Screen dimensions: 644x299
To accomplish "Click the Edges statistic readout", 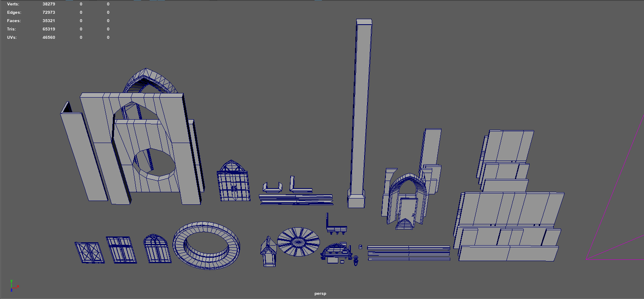I will [x=49, y=12].
